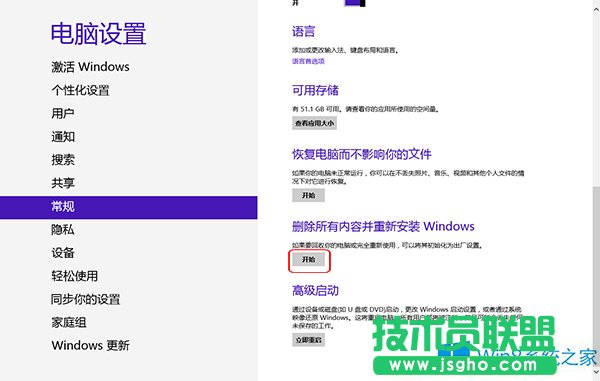Click 立即重启 under 高级启动
The height and width of the screenshot is (381, 600).
pos(308,340)
